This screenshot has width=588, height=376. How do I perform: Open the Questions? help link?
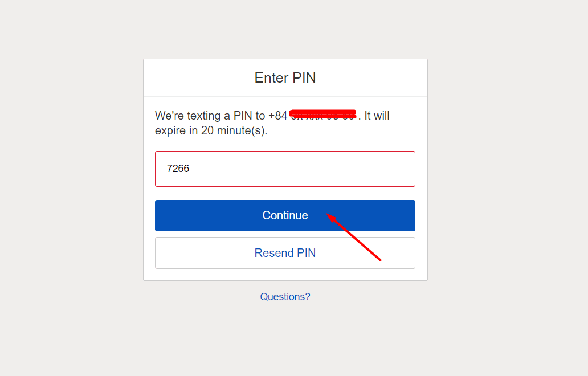coord(285,297)
